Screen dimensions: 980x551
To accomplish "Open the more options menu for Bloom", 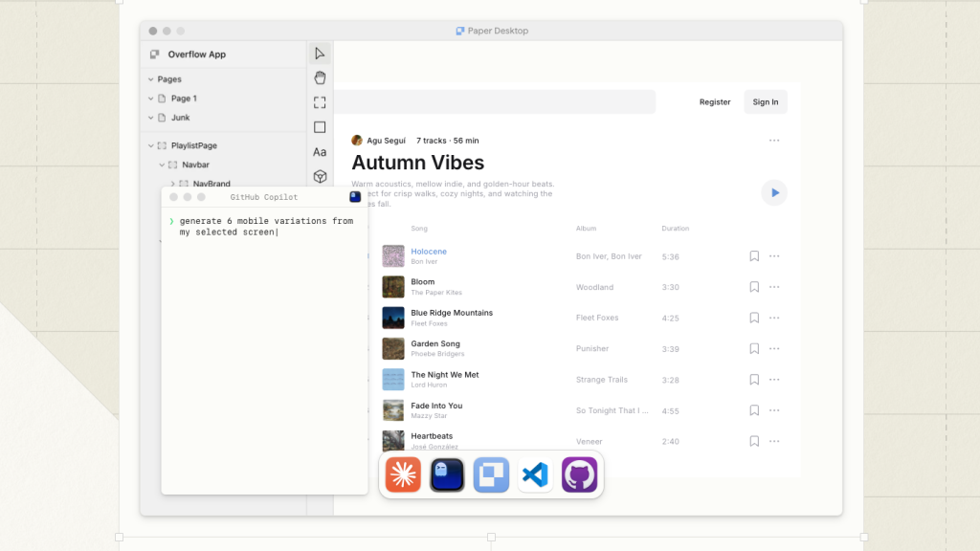I will pyautogui.click(x=774, y=287).
